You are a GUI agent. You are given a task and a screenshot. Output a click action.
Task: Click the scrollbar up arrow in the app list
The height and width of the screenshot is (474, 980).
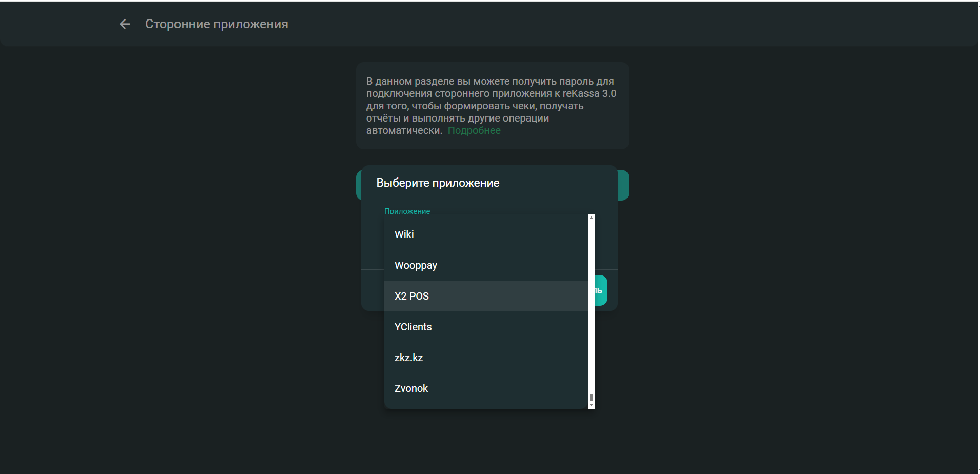pos(591,218)
